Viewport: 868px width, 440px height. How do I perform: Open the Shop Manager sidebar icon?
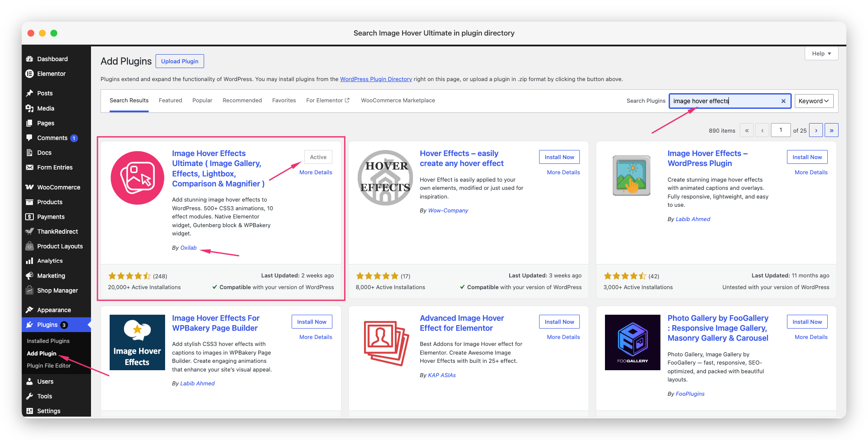point(29,290)
